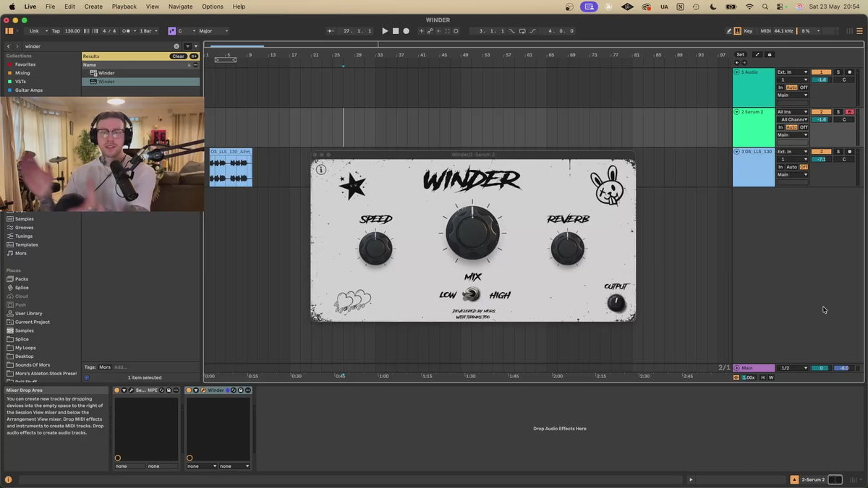Collapse the 3 OS_LLS_130 track

click(x=737, y=152)
